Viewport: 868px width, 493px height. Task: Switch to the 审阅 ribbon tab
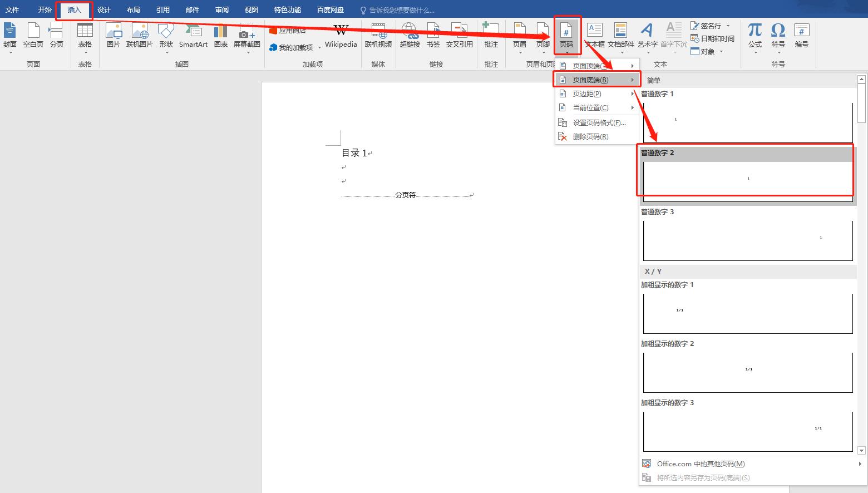[x=222, y=10]
